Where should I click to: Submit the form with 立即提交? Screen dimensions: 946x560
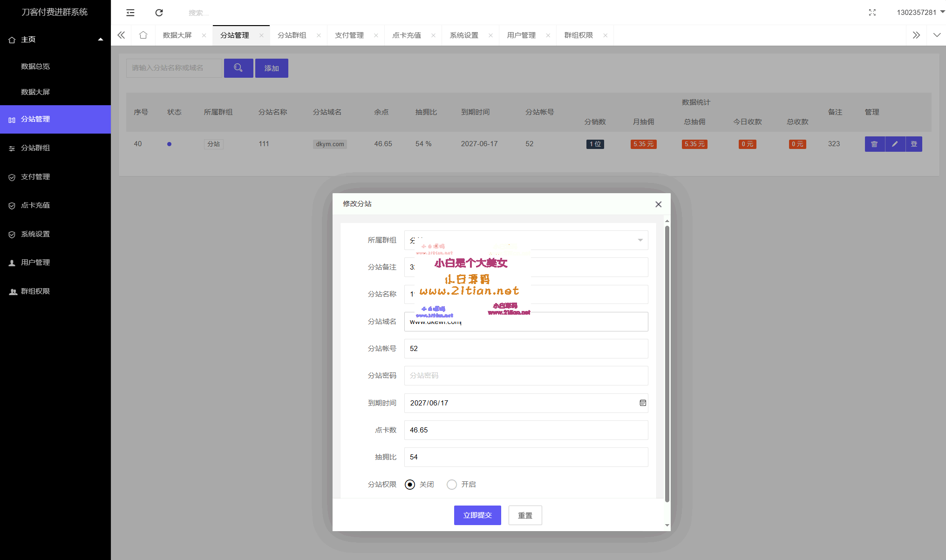point(477,515)
